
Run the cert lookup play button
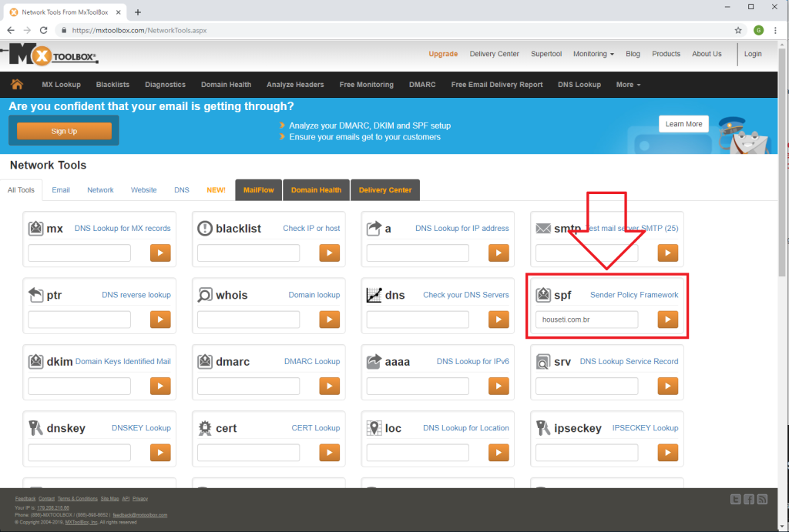[x=330, y=453]
